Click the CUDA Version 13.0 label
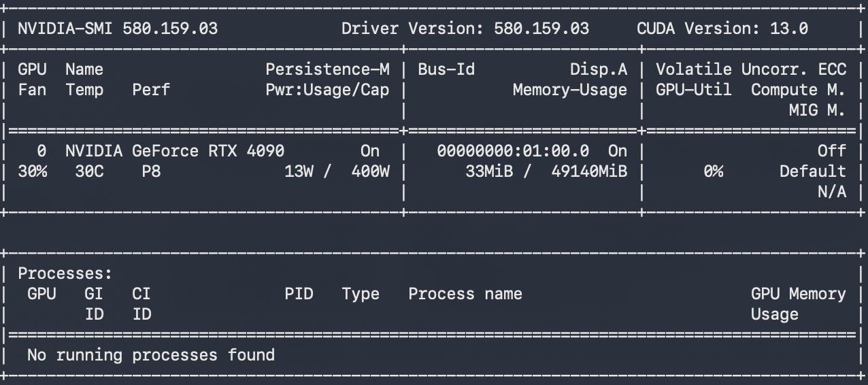Viewport: 868px width, 385px height. coord(722,29)
